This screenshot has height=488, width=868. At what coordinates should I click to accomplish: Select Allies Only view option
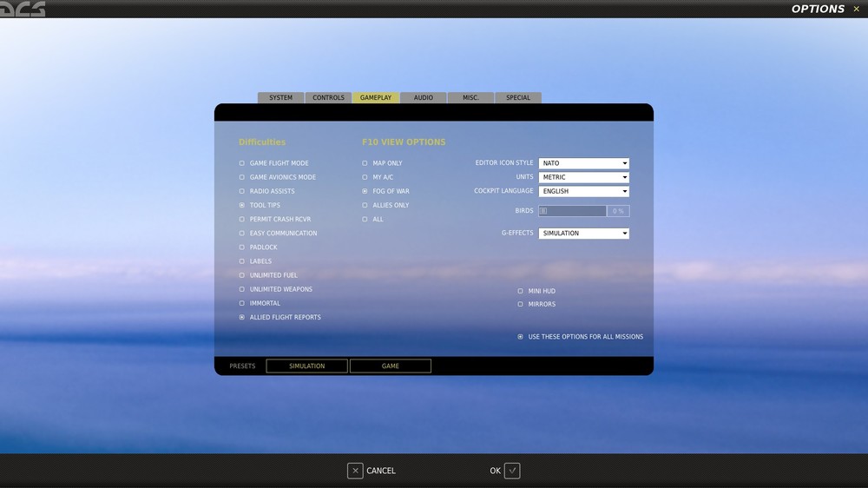coord(365,205)
